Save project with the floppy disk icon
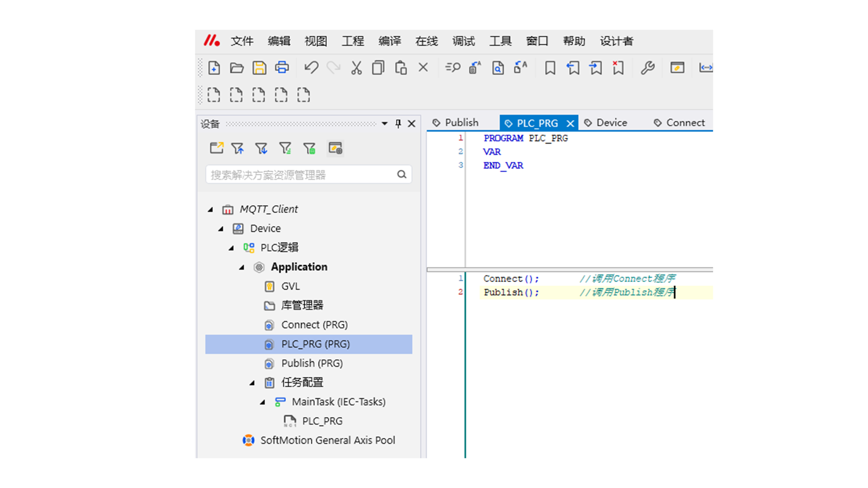This screenshot has width=868, height=488. click(x=259, y=68)
